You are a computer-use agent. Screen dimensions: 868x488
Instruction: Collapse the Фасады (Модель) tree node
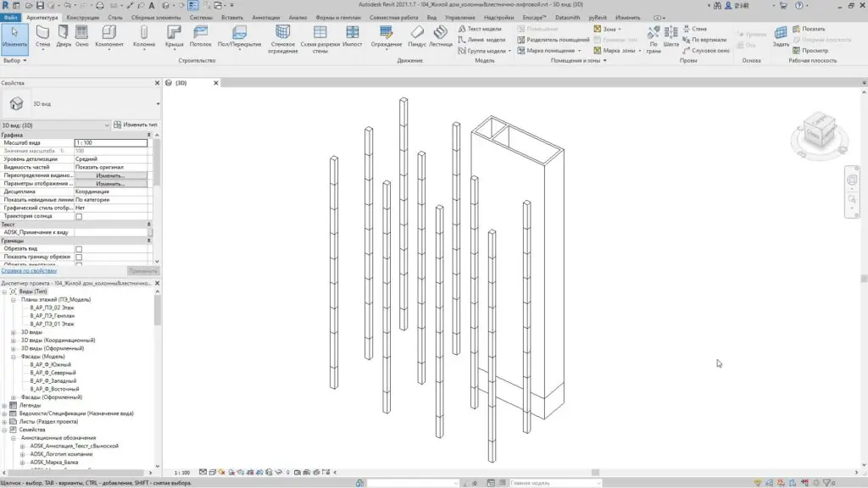tap(14, 357)
